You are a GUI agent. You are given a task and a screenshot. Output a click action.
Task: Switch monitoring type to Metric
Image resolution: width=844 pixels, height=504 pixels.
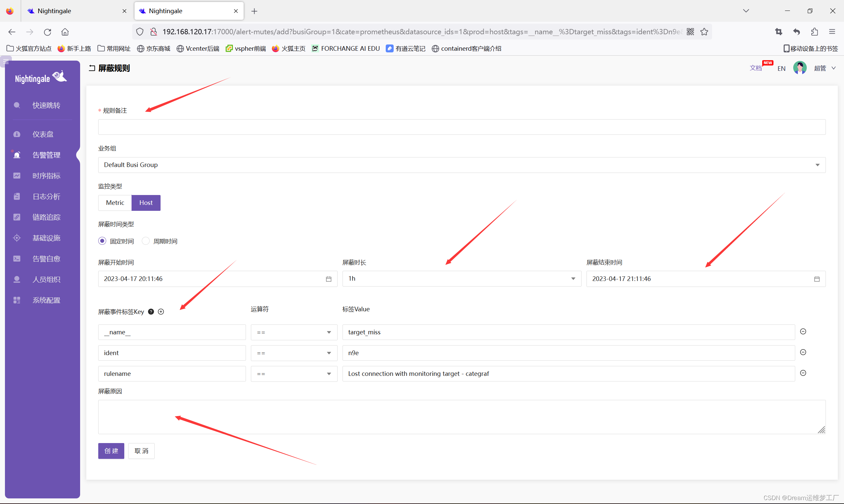[115, 203]
